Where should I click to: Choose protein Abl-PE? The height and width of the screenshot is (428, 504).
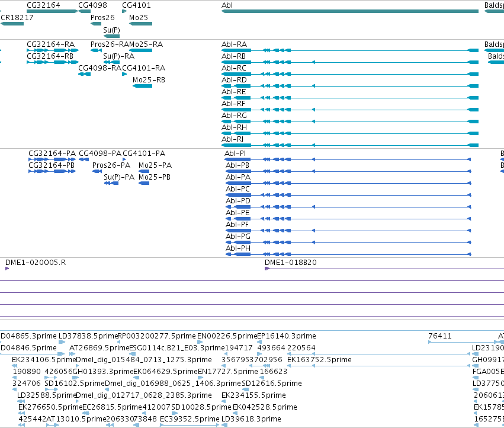point(237,213)
